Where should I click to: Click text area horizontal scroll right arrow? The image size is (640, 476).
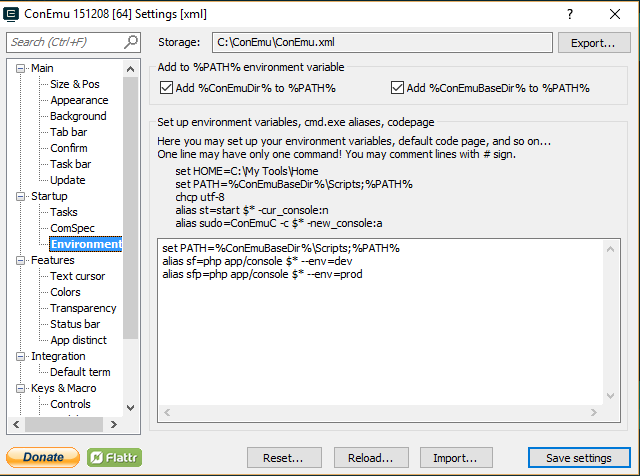[594, 413]
